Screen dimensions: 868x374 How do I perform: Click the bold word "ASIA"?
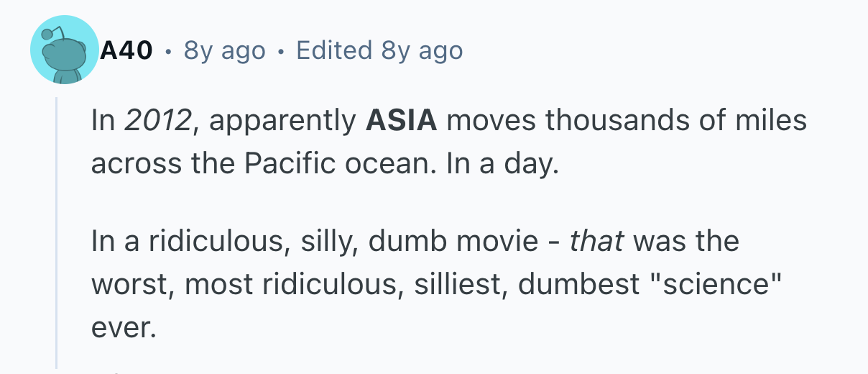coord(401,120)
